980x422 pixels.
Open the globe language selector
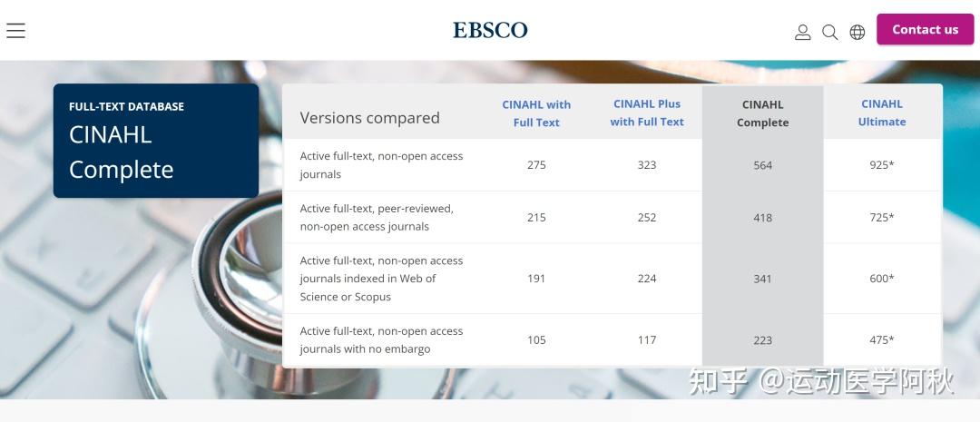click(857, 32)
